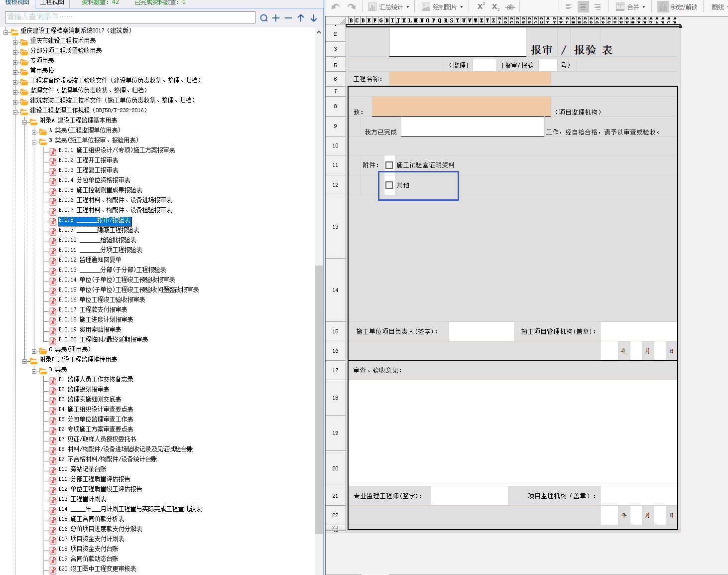Expand the 常用表格 folder
This screenshot has height=575, width=728.
[15, 72]
